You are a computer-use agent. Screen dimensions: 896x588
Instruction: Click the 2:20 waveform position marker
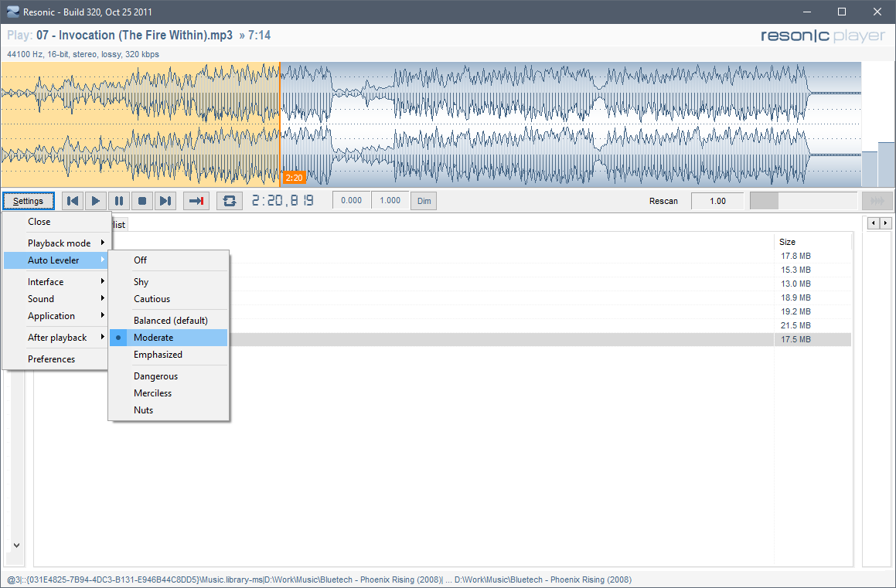click(294, 178)
